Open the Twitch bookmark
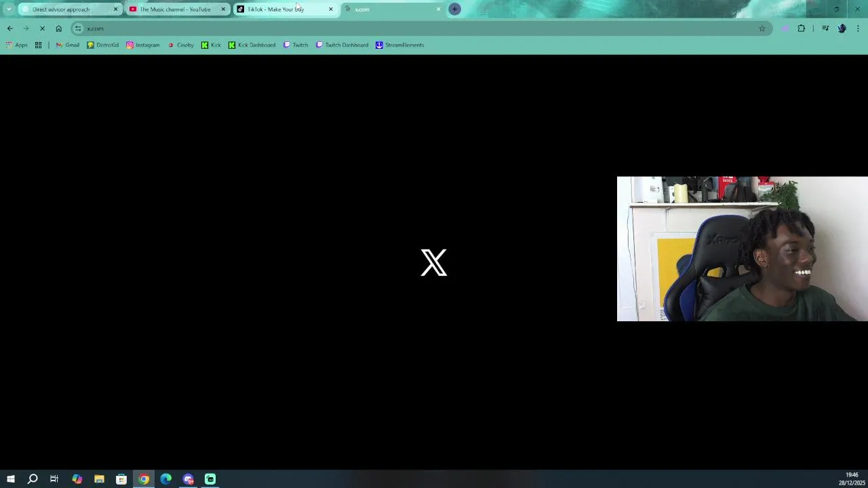 [x=296, y=45]
